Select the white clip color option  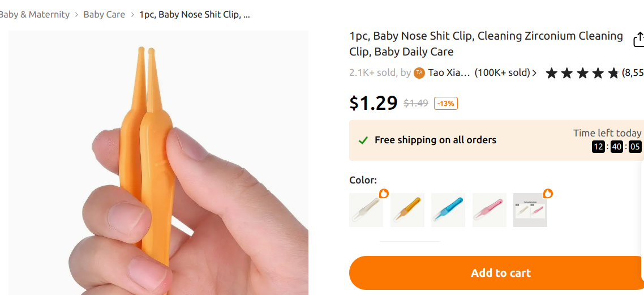point(366,210)
